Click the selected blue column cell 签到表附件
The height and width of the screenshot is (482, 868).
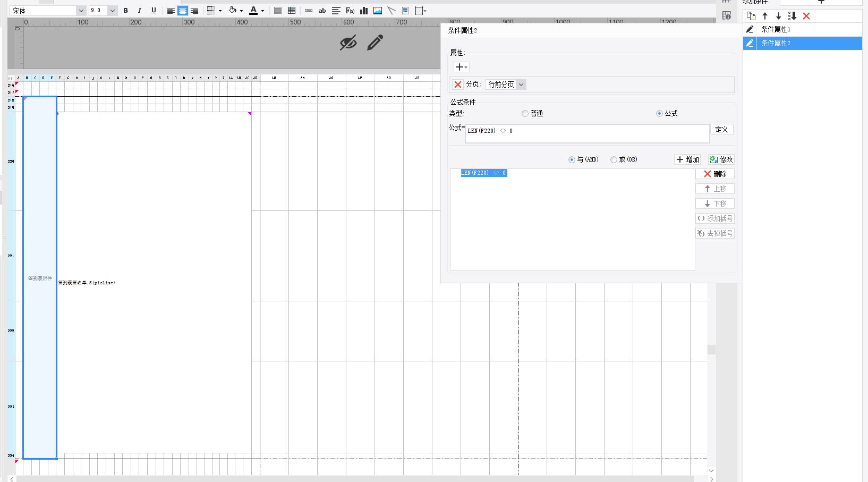pyautogui.click(x=40, y=278)
